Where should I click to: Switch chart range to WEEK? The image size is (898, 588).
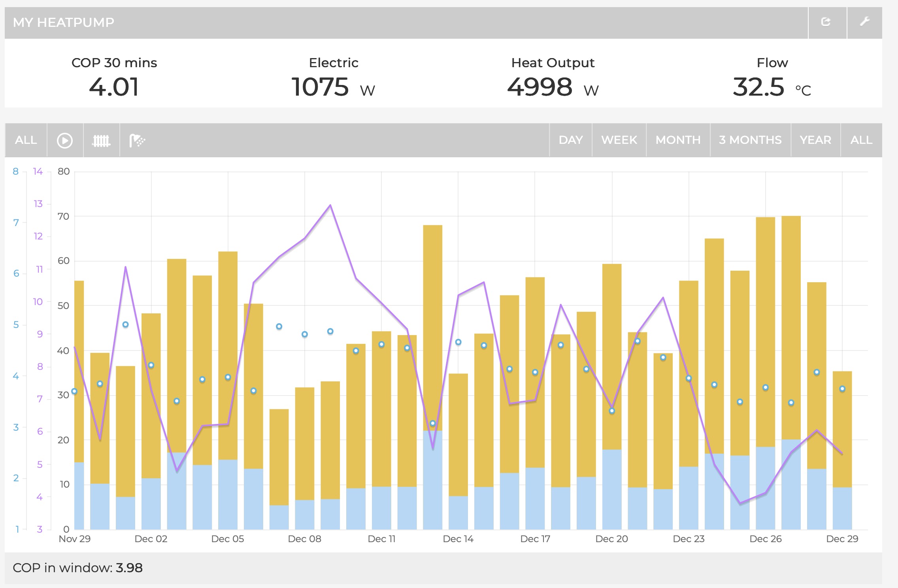[x=619, y=140]
